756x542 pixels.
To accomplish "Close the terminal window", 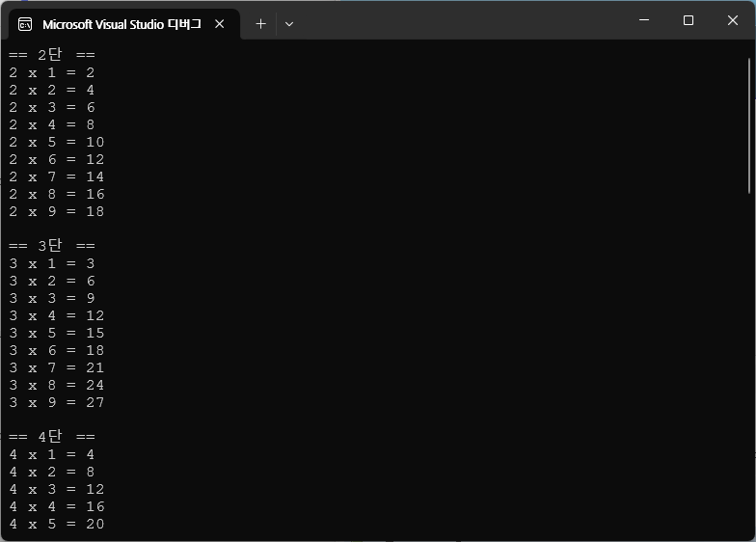I will (732, 20).
